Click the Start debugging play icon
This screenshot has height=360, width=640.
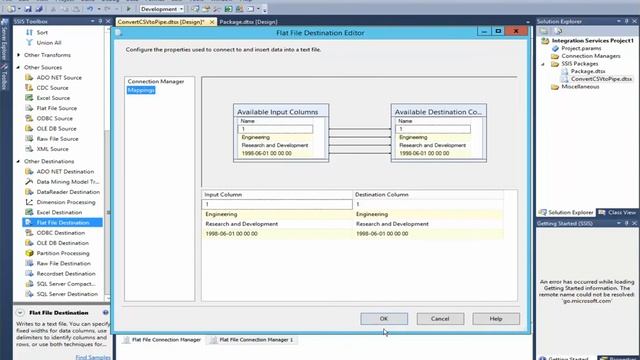coord(129,9)
